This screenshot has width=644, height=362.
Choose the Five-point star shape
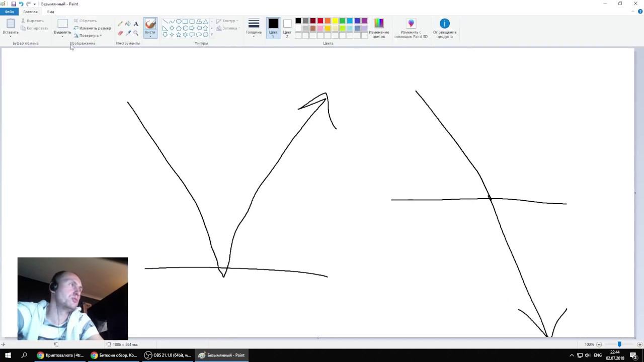coord(179,35)
